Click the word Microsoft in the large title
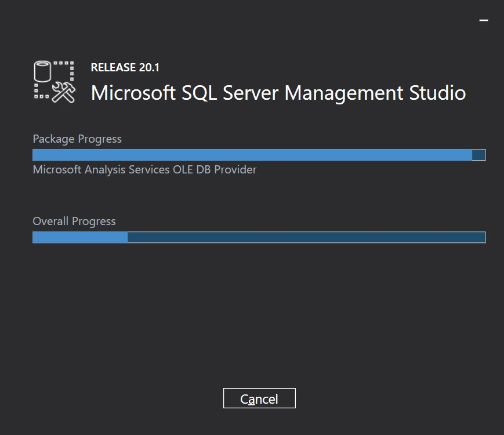Image resolution: width=504 pixels, height=435 pixels. pyautogui.click(x=133, y=93)
